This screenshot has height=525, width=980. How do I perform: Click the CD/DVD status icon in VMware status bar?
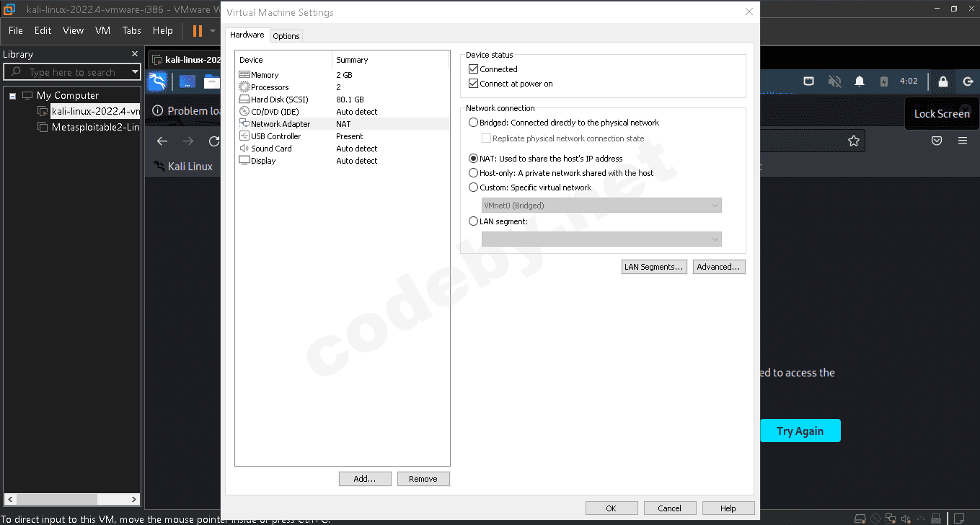pyautogui.click(x=875, y=519)
